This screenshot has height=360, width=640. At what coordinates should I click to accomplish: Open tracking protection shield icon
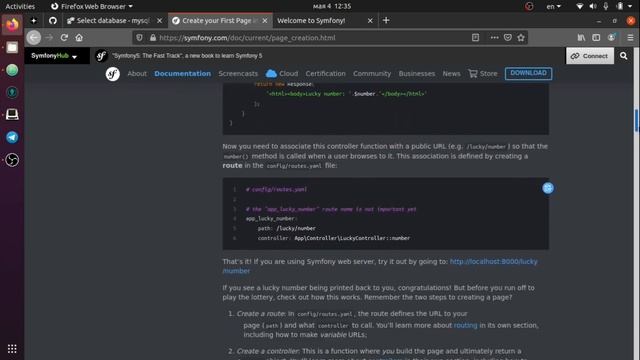click(x=140, y=38)
